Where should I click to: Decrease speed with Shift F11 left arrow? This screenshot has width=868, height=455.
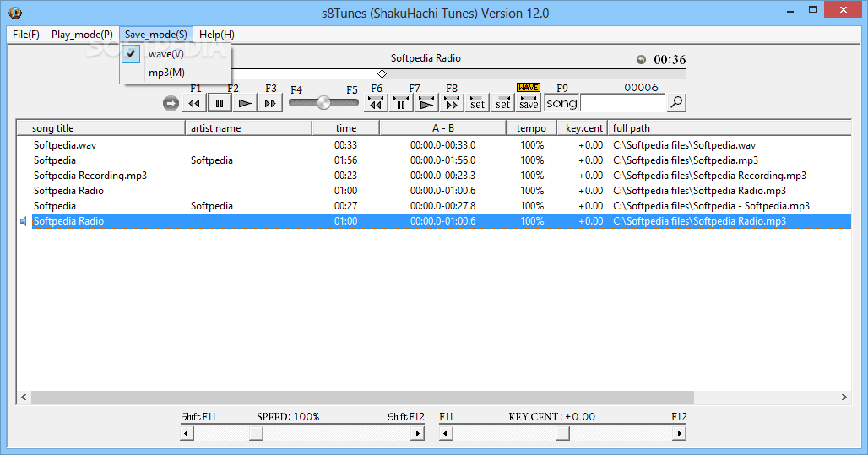point(187,433)
